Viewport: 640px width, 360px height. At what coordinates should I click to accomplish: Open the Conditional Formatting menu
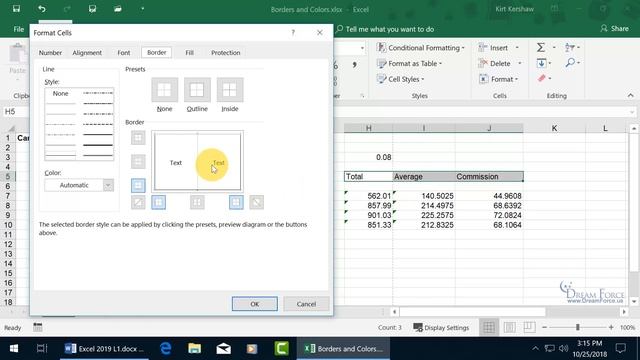(x=420, y=48)
